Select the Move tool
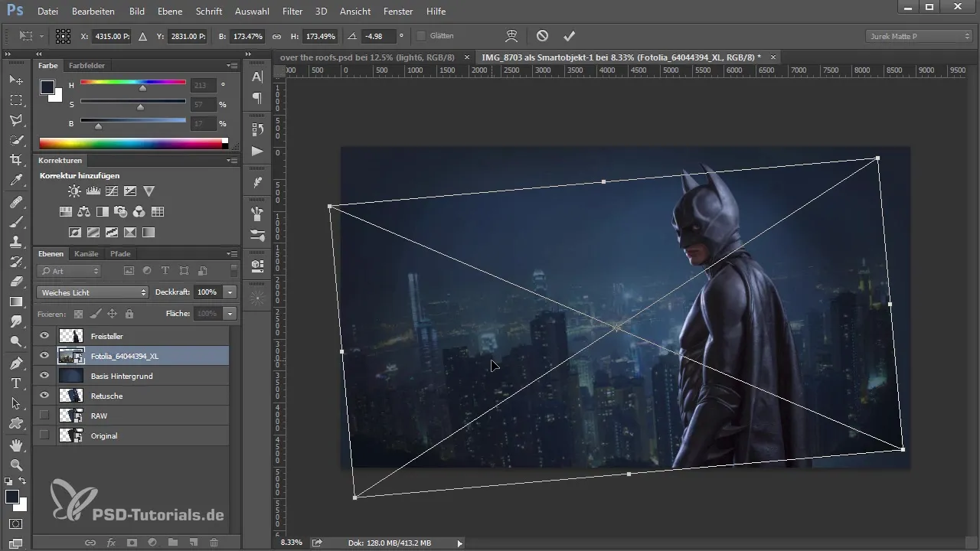980x551 pixels. tap(15, 80)
